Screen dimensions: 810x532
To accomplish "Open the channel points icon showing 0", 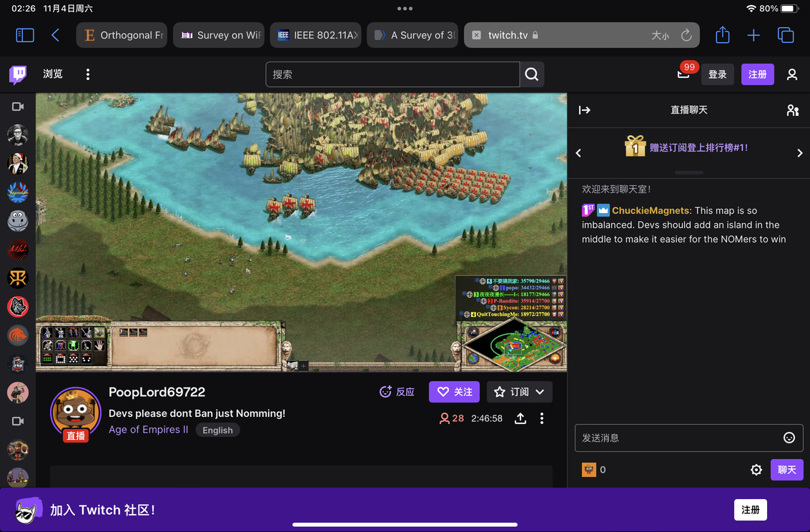I will click(x=594, y=470).
